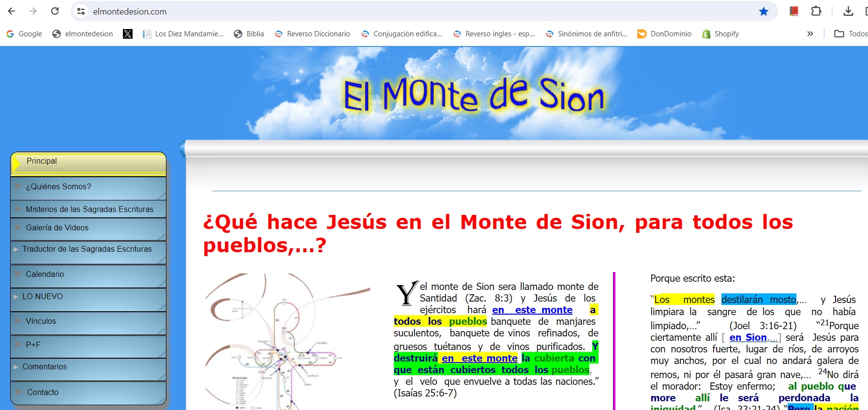Click the site information icon in address bar

click(x=81, y=11)
